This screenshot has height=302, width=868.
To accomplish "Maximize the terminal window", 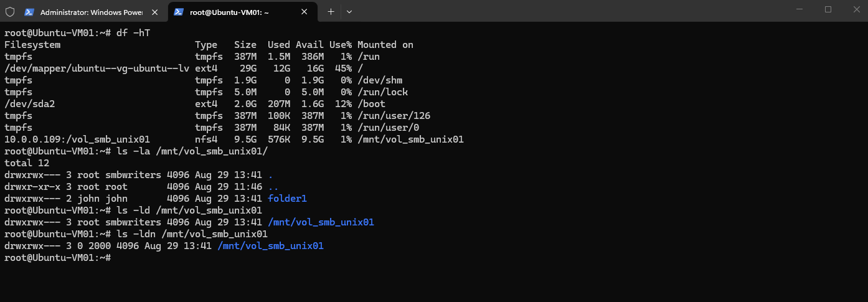I will tap(828, 9).
